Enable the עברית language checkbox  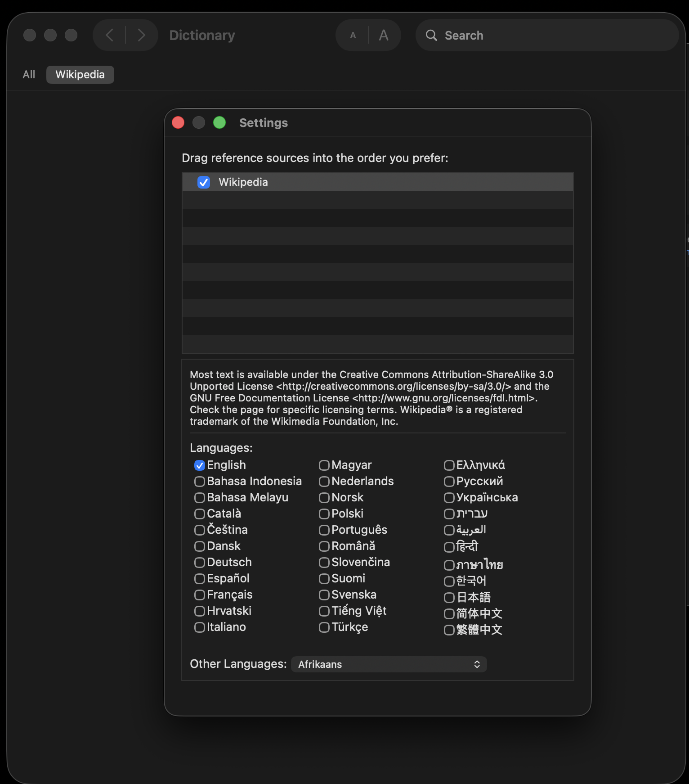point(449,514)
